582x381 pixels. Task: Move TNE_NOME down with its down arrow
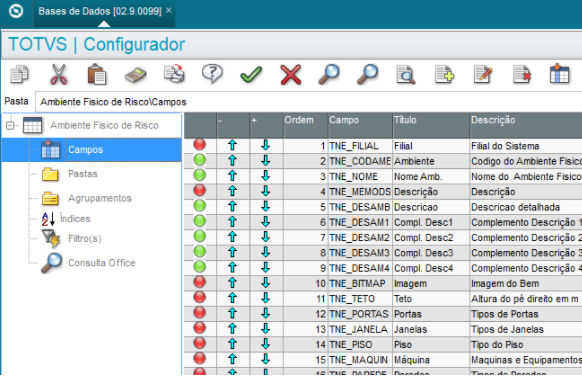coord(265,176)
